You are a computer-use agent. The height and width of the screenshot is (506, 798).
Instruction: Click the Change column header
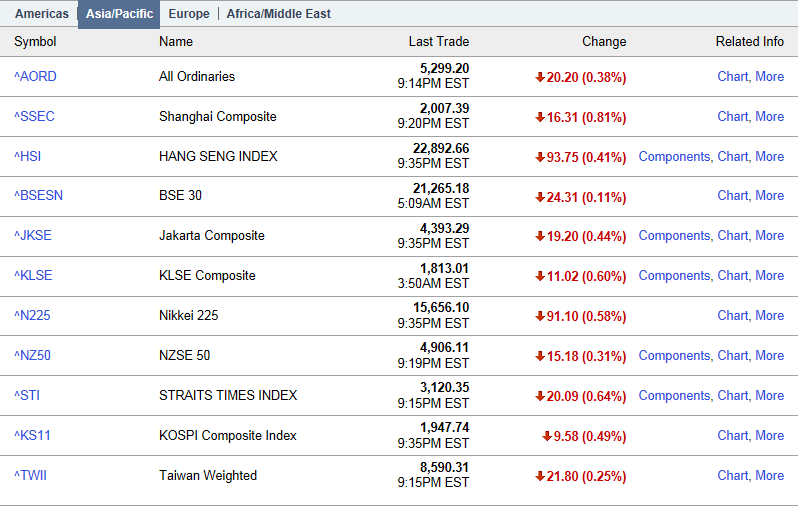point(604,41)
